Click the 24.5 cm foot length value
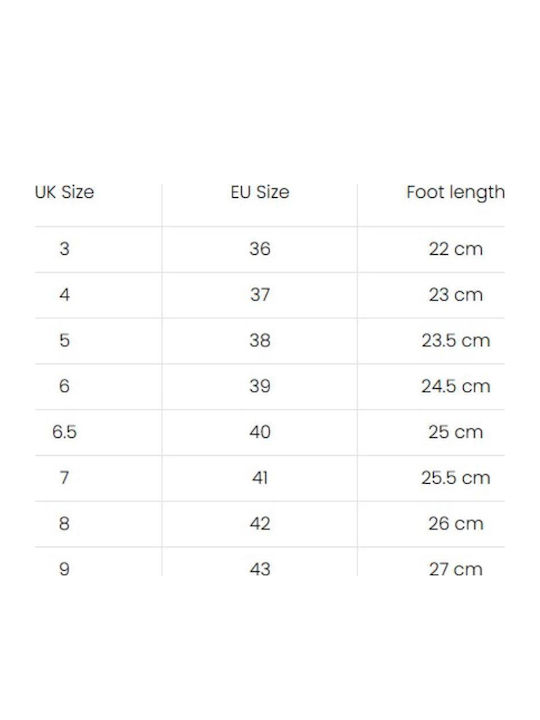 click(x=456, y=386)
